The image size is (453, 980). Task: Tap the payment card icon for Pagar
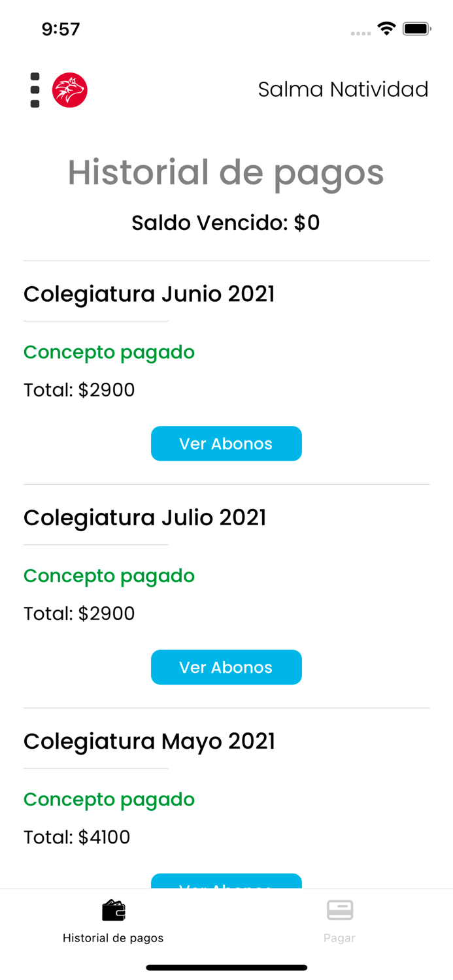(x=339, y=909)
